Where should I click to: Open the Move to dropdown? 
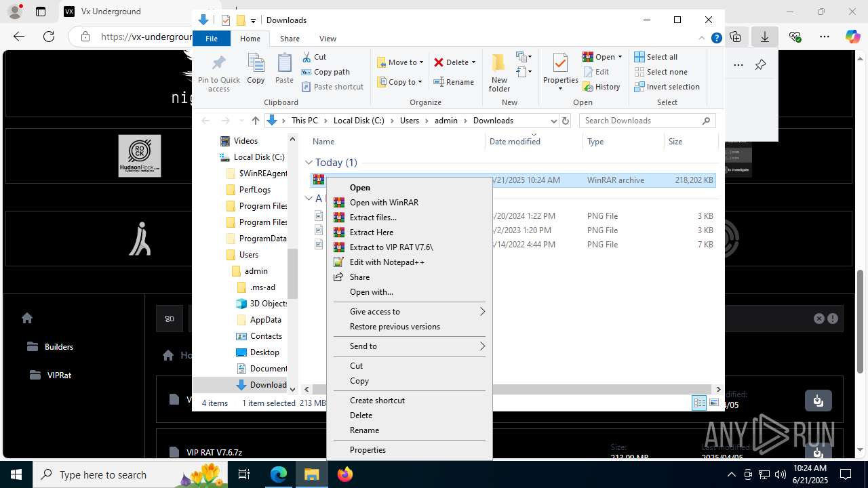[x=400, y=62]
